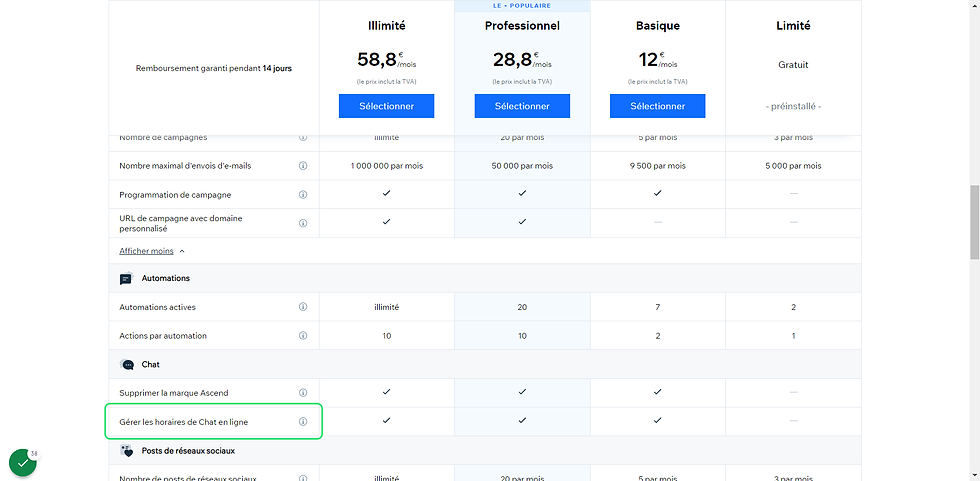Image resolution: width=980 pixels, height=481 pixels.
Task: Click the LE + POPULAIRE banner
Action: (522, 6)
